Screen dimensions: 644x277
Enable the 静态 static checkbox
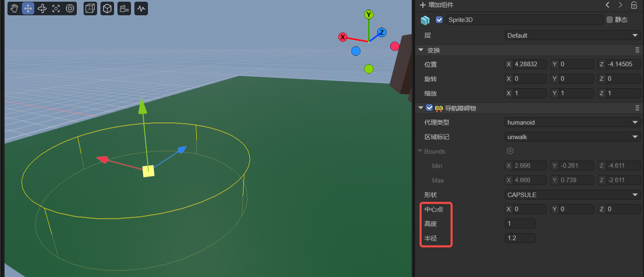[x=610, y=20]
